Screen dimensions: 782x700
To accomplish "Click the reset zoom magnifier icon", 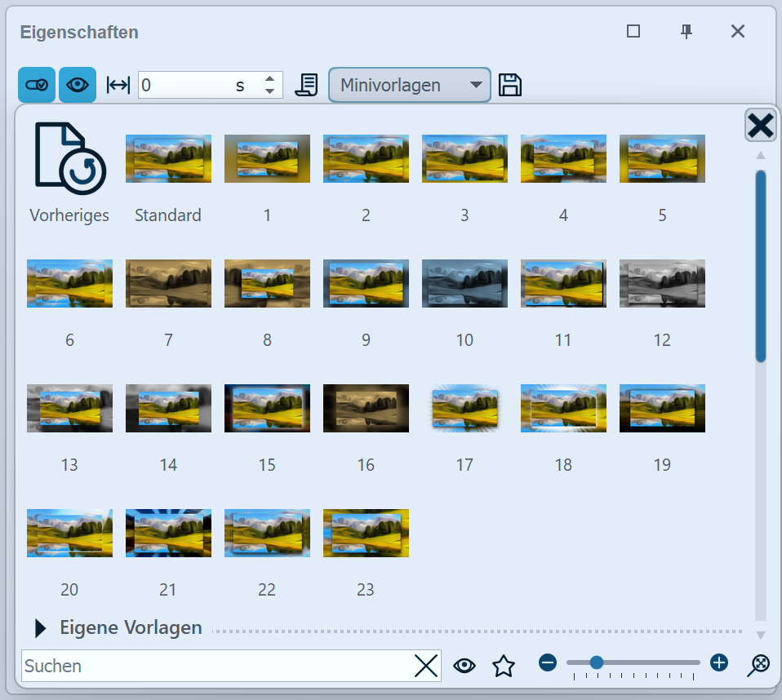I will (758, 666).
